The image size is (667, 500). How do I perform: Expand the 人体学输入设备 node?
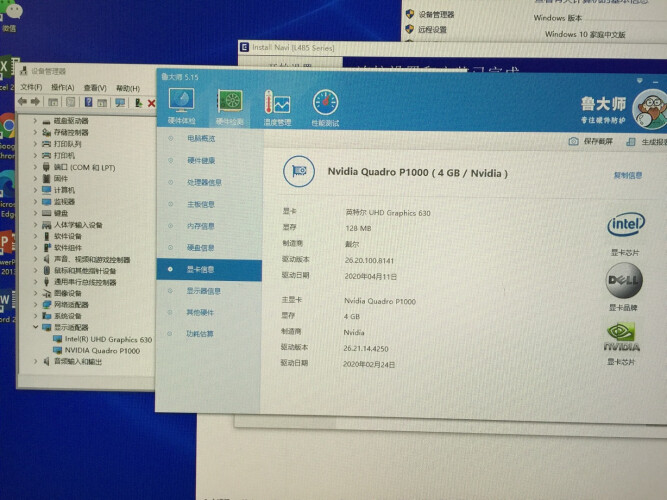(35, 225)
